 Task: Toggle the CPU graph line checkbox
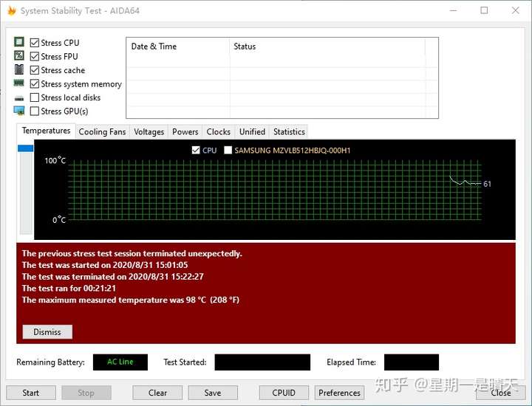pos(196,150)
